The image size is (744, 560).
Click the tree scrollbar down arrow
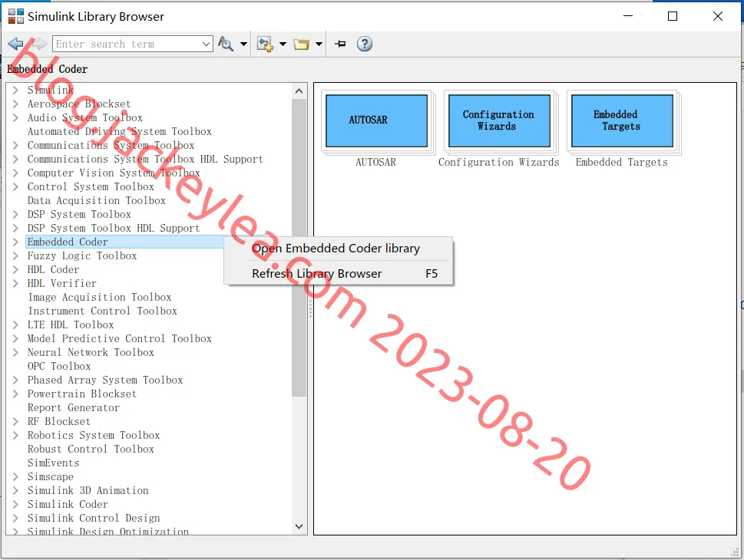point(299,526)
